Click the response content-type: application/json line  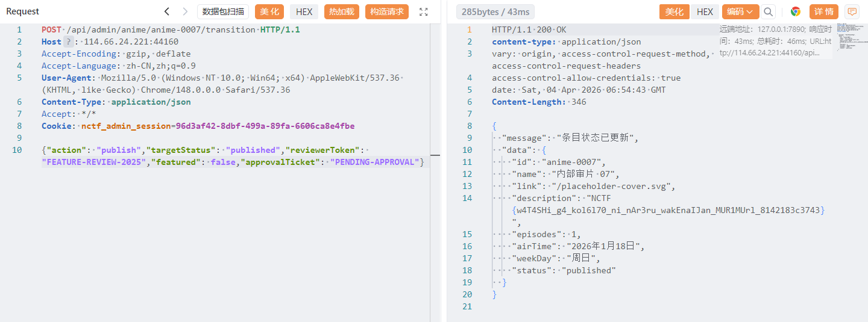(x=567, y=42)
